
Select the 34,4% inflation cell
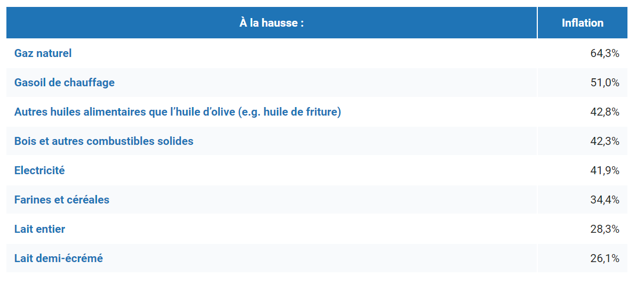point(605,200)
